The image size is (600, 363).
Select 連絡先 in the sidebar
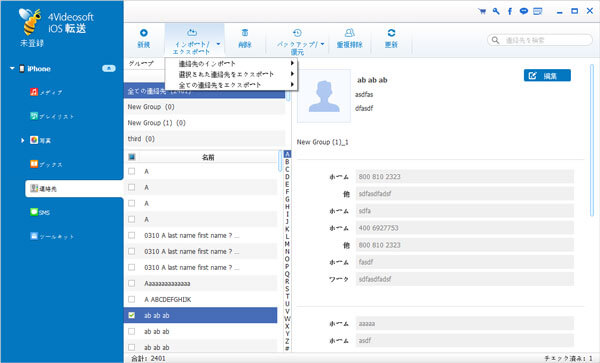(x=74, y=189)
